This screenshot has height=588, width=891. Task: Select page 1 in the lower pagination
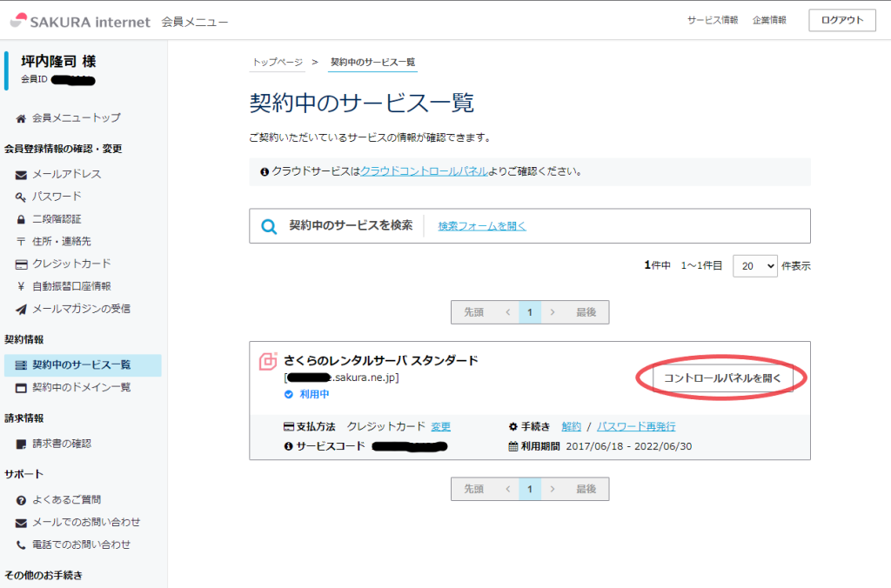point(530,489)
